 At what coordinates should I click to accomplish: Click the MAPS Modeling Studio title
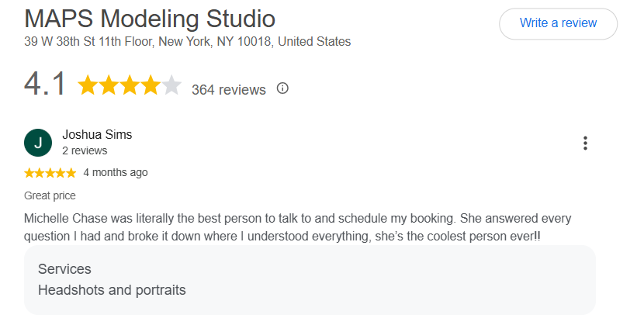[x=150, y=19]
